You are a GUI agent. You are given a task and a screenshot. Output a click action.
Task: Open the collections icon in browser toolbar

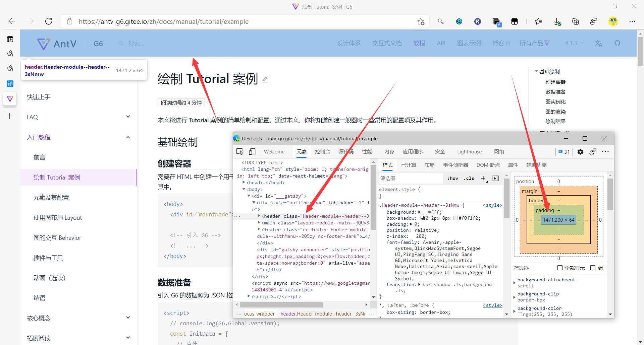(x=575, y=21)
